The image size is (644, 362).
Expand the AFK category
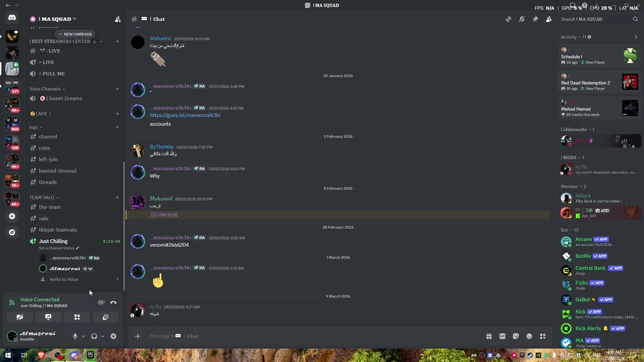[x=41, y=114]
